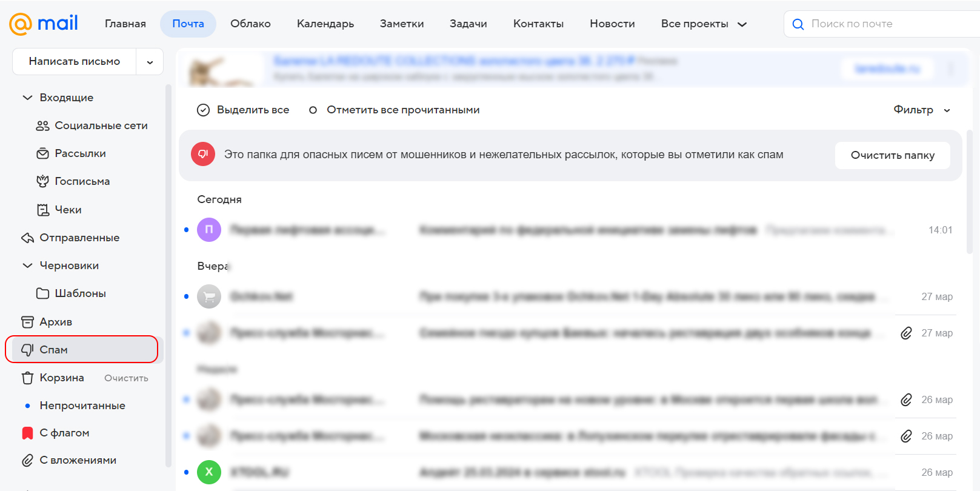Open the Новости section
The width and height of the screenshot is (980, 491).
point(612,24)
